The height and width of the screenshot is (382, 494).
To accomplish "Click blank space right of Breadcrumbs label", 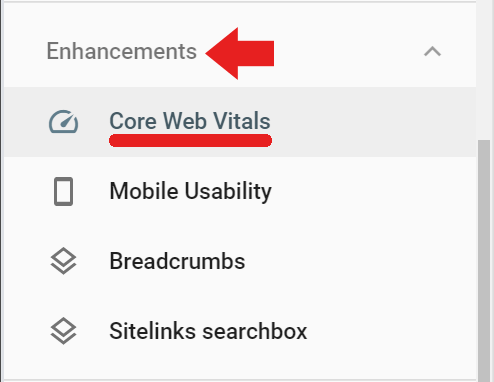I will (360, 261).
